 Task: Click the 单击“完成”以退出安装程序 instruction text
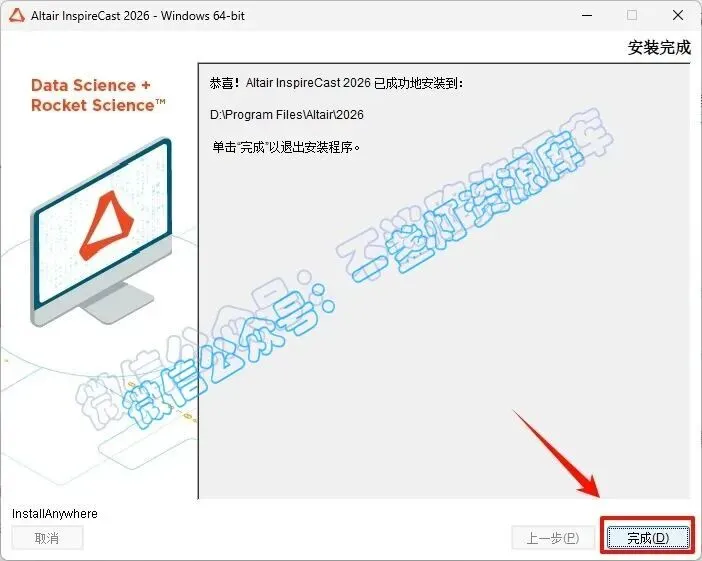point(286,147)
